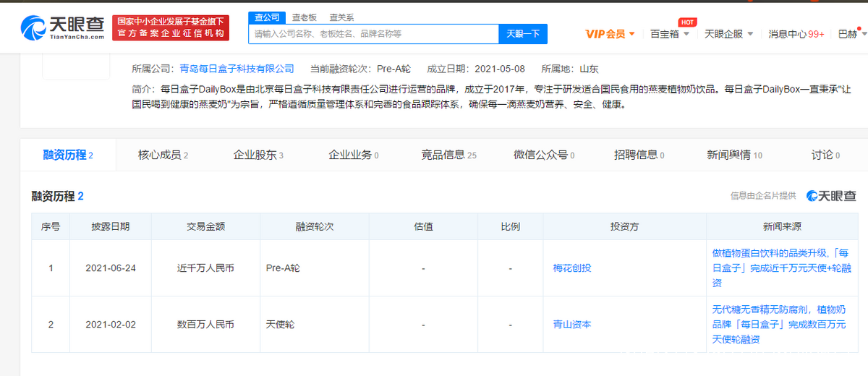This screenshot has width=868, height=376.
Task: Switch to the 讨论 tab
Action: 825,155
